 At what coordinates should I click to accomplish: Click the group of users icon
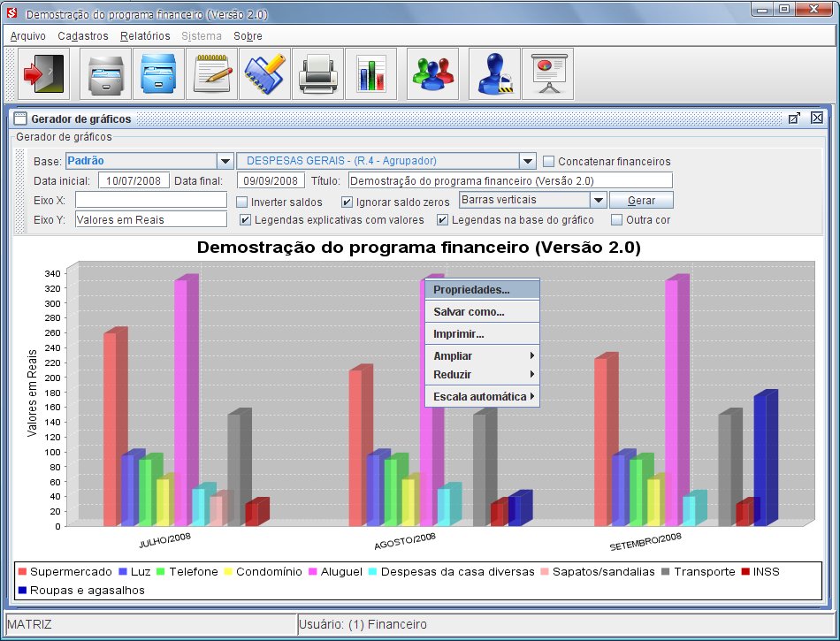point(433,74)
